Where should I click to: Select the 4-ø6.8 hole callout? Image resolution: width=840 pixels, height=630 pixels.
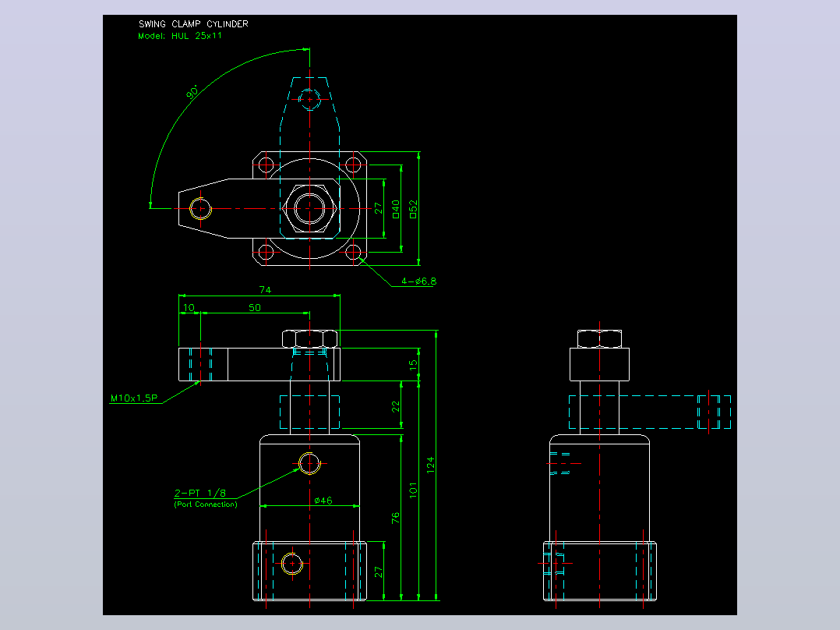tap(419, 281)
